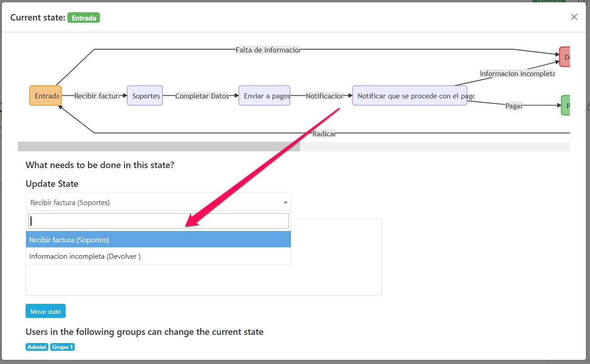Click the Enviar a pagos node
This screenshot has height=364, width=590.
pyautogui.click(x=264, y=96)
